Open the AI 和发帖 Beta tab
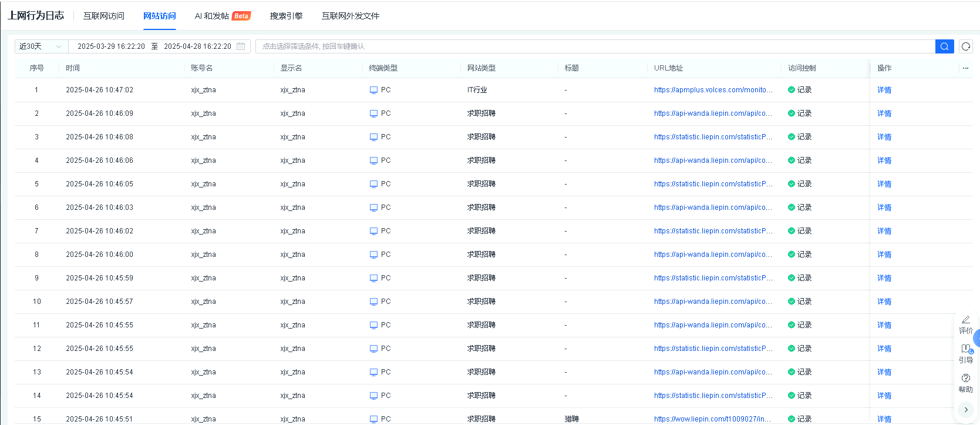980x425 pixels. pos(222,16)
